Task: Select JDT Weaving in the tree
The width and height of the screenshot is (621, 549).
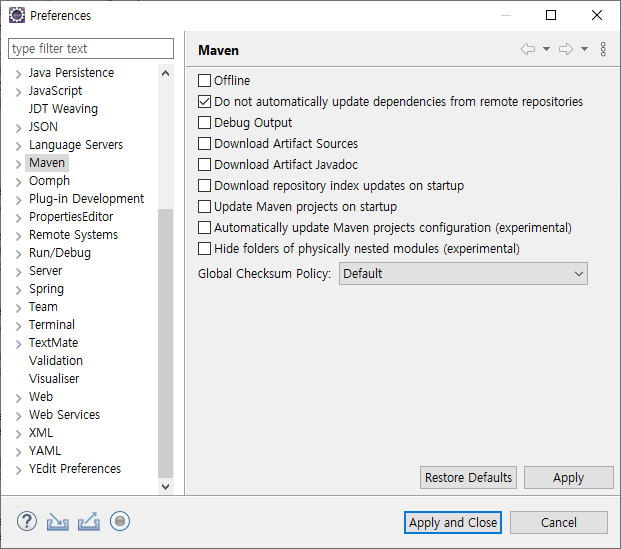Action: pyautogui.click(x=63, y=109)
